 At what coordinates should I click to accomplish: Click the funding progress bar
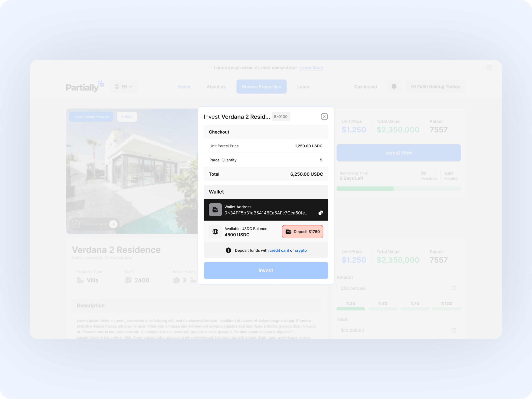tap(398, 189)
